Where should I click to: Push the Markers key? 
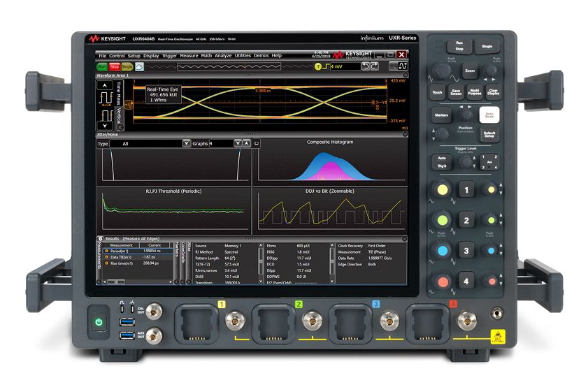pyautogui.click(x=441, y=115)
